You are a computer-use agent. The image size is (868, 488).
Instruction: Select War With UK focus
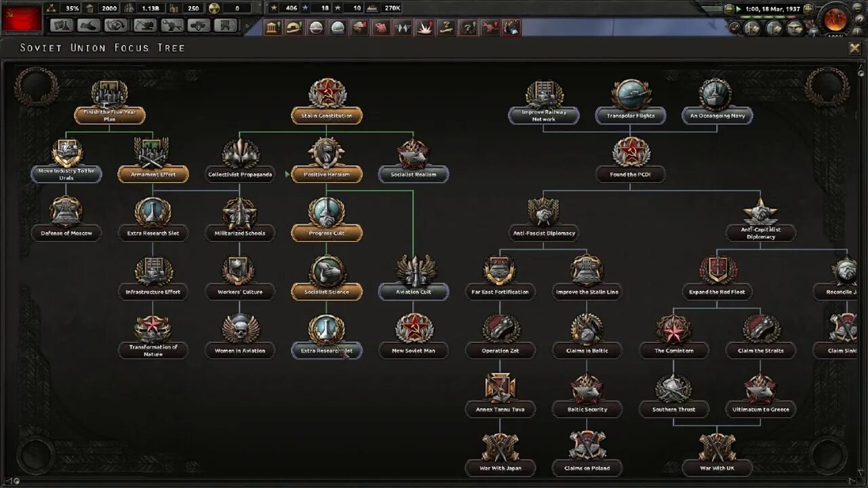pyautogui.click(x=717, y=455)
